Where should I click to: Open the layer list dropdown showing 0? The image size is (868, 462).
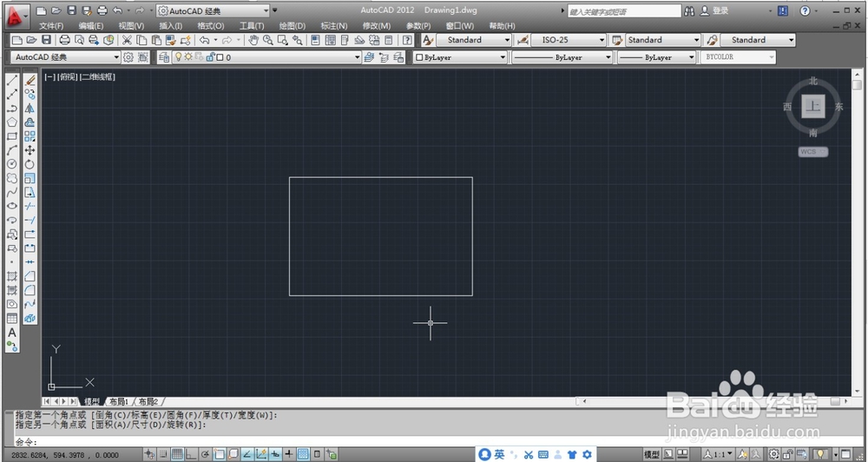pyautogui.click(x=267, y=57)
